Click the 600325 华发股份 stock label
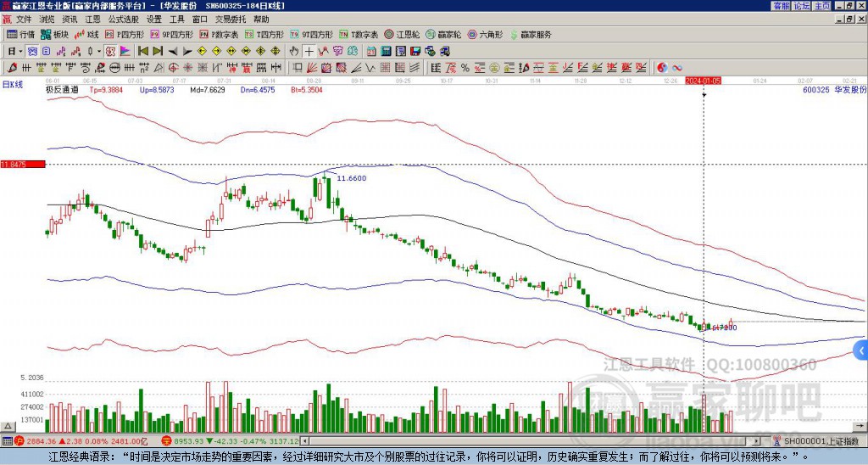 [834, 89]
